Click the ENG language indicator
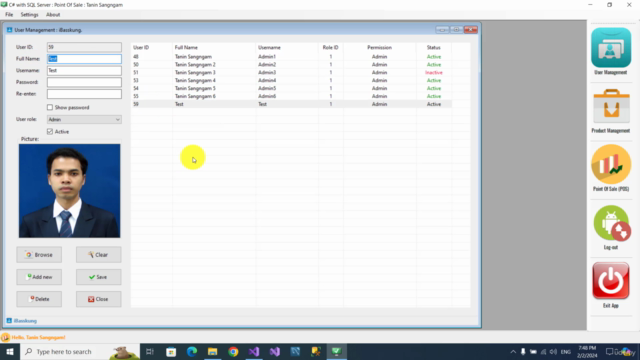Viewport: 640px width, 360px height. 566,352
